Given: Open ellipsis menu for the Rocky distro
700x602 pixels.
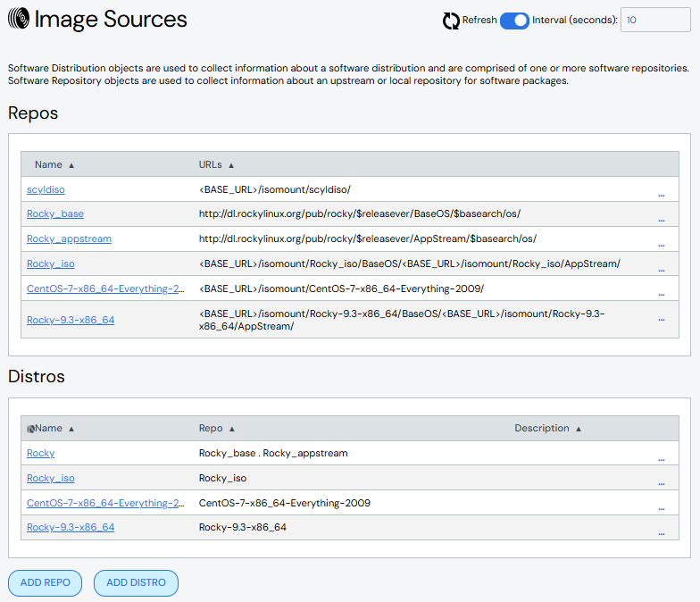Looking at the screenshot, I should [661, 459].
